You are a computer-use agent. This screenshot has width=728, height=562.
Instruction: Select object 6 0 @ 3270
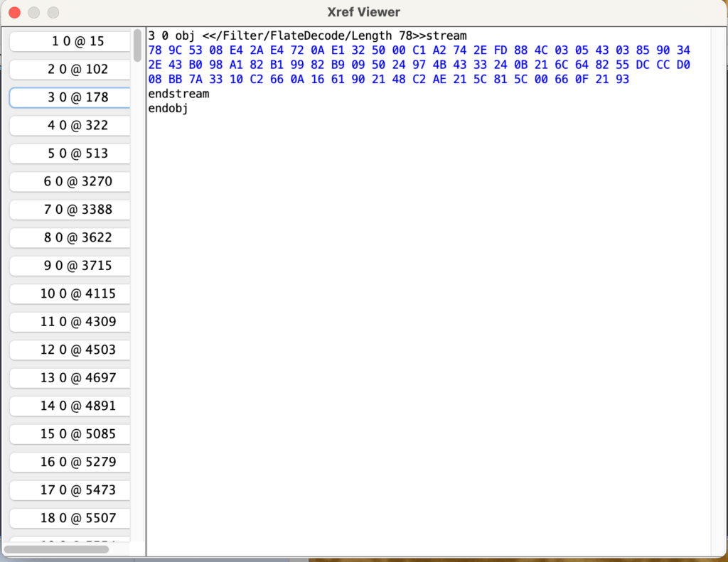[x=69, y=181]
